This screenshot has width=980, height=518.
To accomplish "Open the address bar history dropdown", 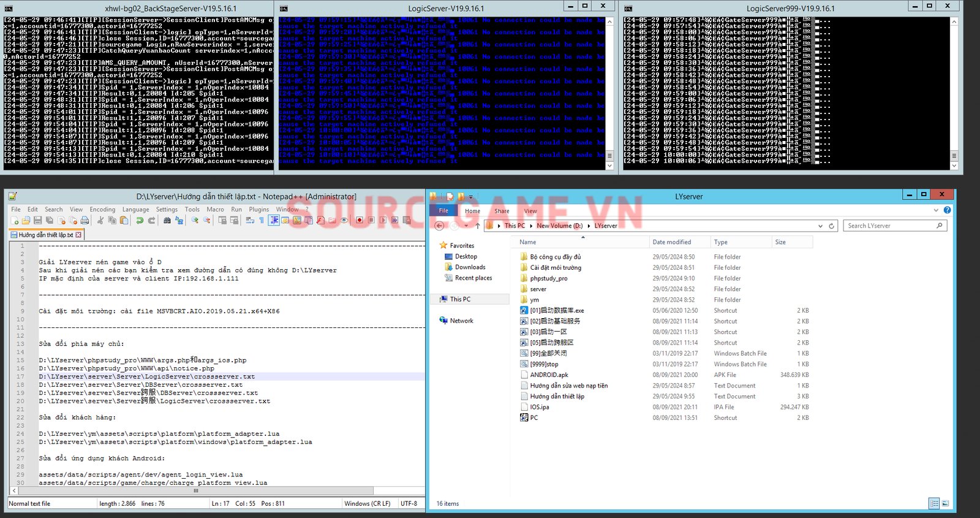I will (x=820, y=226).
